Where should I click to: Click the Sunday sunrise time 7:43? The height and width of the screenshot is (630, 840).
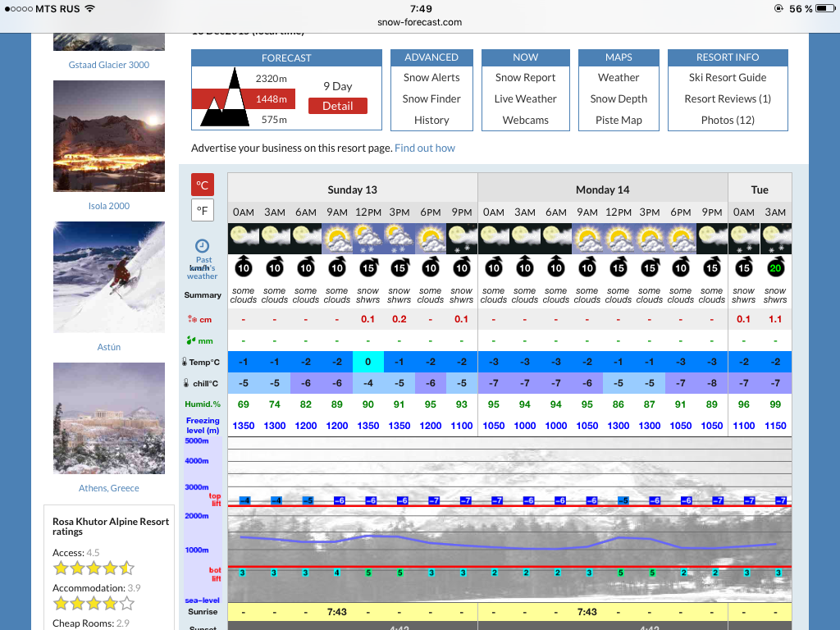337,612
